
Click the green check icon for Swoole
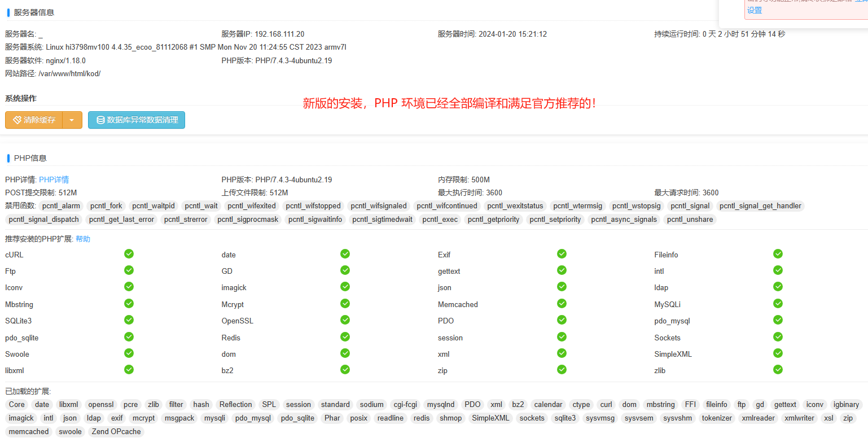129,353
